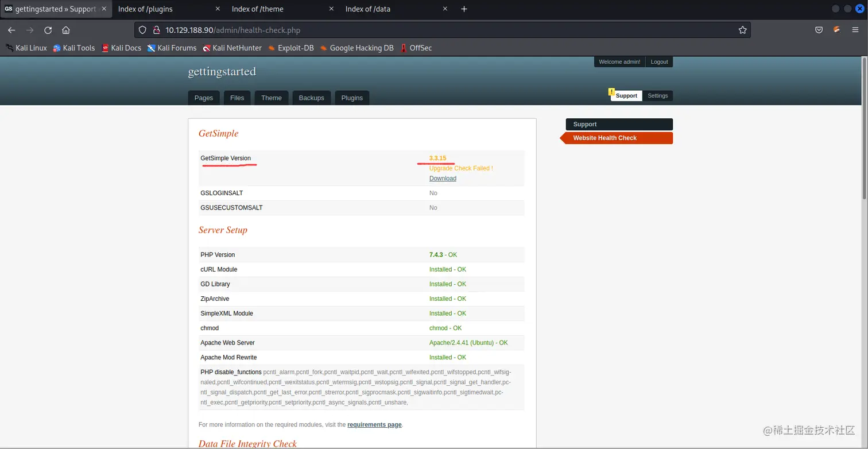This screenshot has height=449, width=868.
Task: Click the gettingstarted site title
Action: click(x=222, y=72)
